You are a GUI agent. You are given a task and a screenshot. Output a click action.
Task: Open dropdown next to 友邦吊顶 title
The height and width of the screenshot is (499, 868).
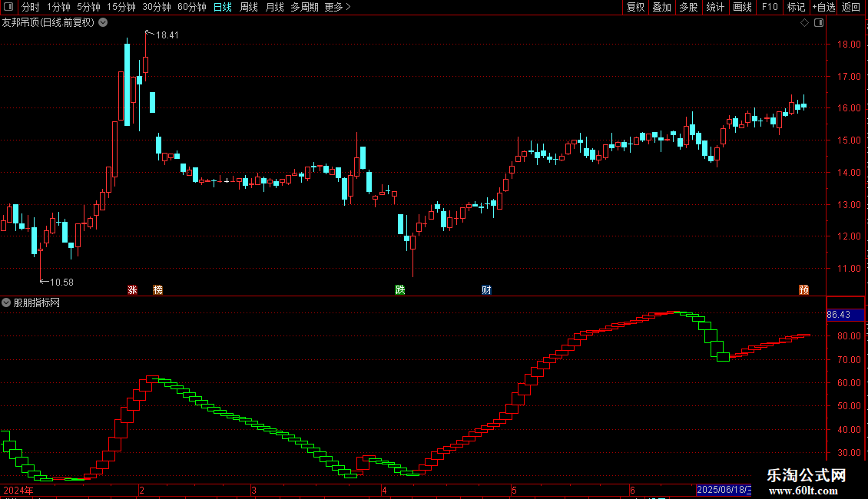[103, 23]
